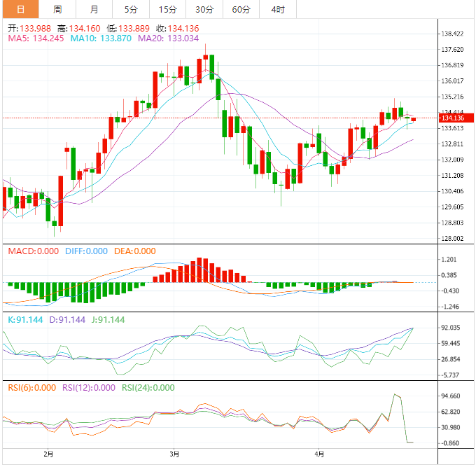Image resolution: width=476 pixels, height=467 pixels.
Task: Click the opening price 133.988 value
Action: (35, 29)
